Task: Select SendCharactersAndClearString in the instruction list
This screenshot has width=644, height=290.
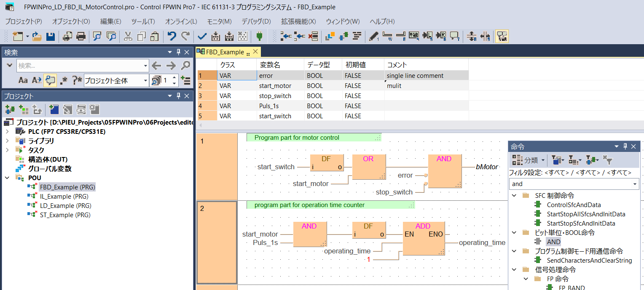Action: click(x=589, y=261)
